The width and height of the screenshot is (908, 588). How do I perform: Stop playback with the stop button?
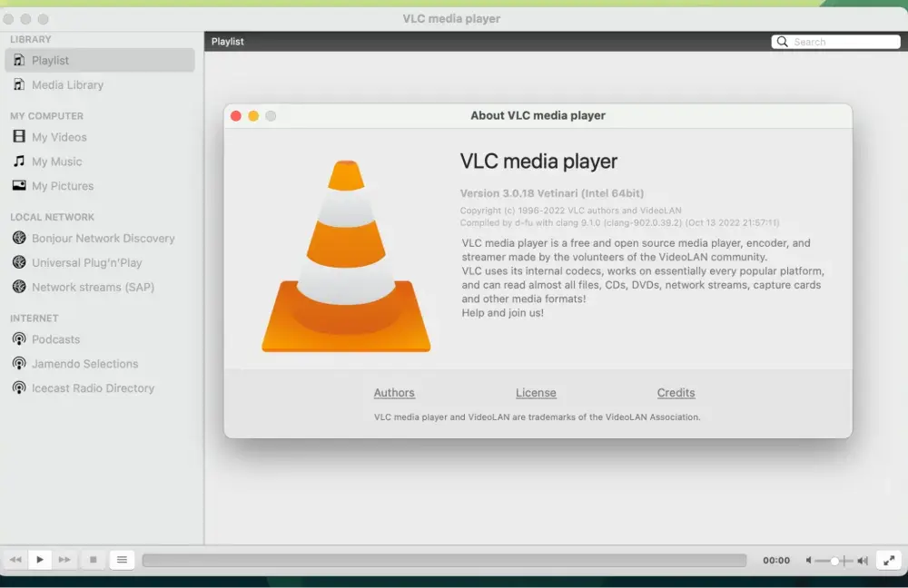point(94,560)
